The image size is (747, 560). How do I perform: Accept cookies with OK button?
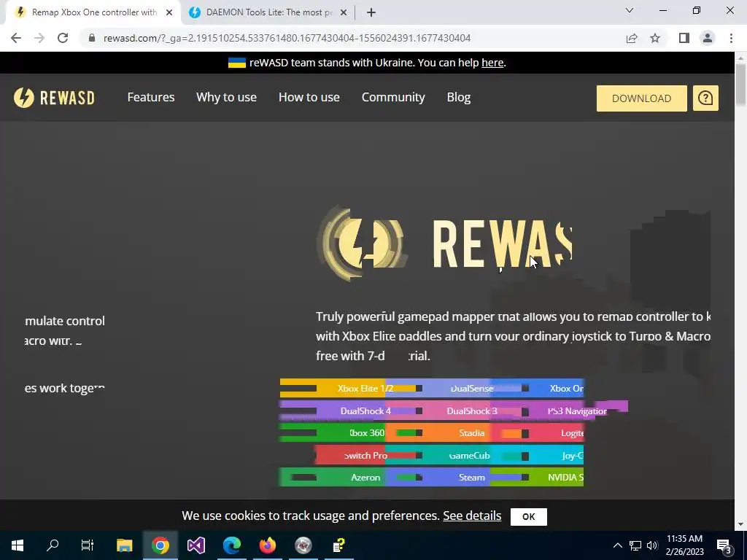point(528,517)
